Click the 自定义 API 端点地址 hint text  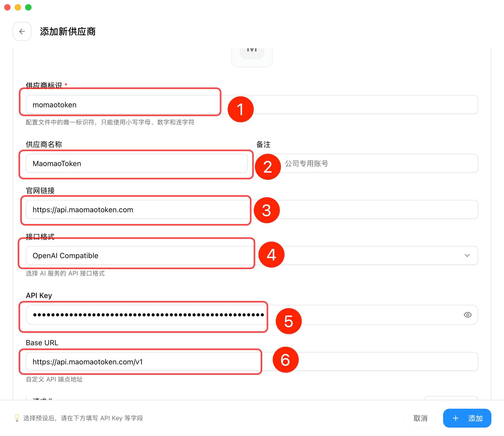point(54,379)
